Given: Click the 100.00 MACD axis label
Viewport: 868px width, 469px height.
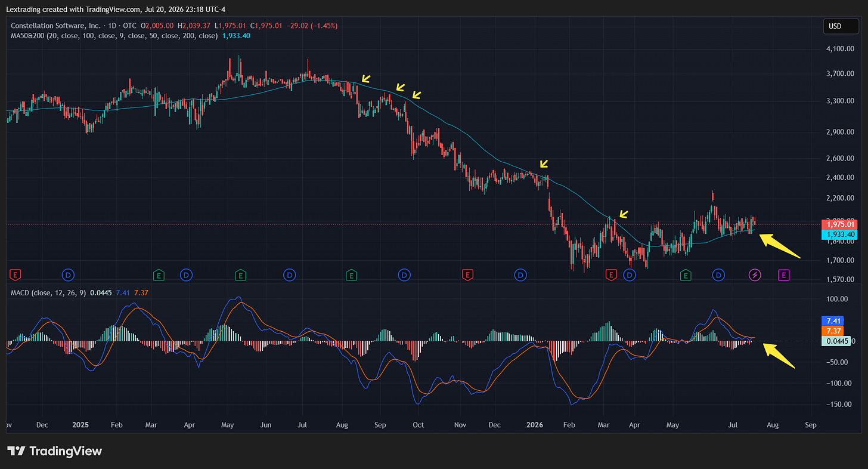Looking at the screenshot, I should coord(836,299).
